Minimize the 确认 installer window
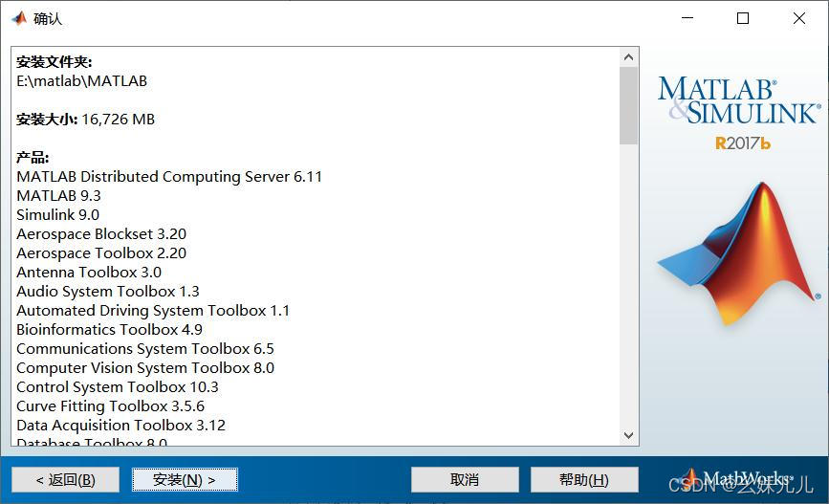The height and width of the screenshot is (504, 829). coord(687,18)
